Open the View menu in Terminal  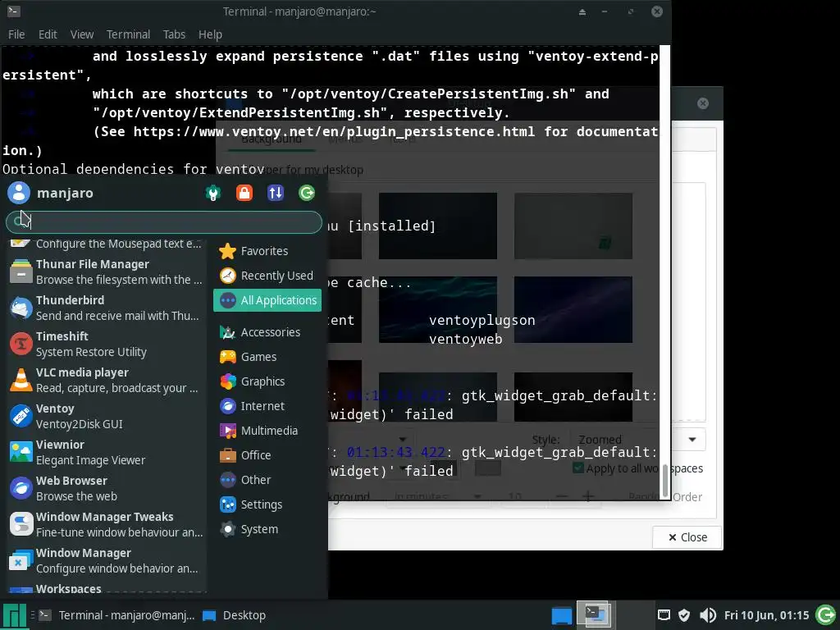(x=82, y=34)
